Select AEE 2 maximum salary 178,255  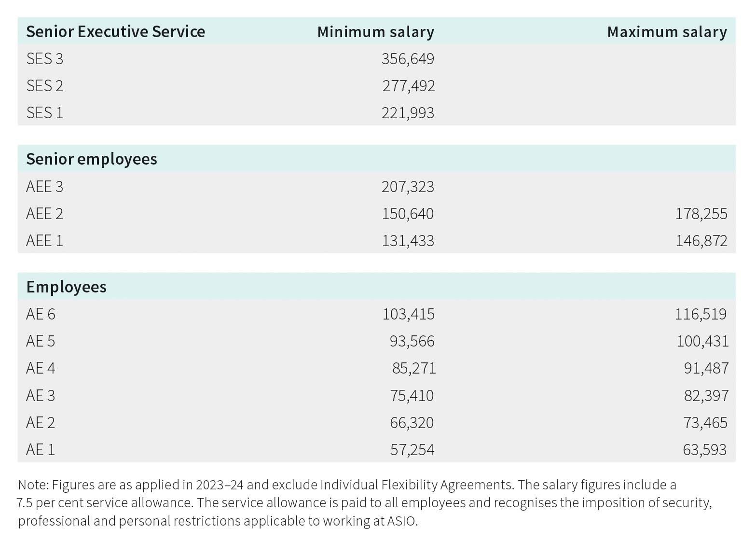point(701,214)
